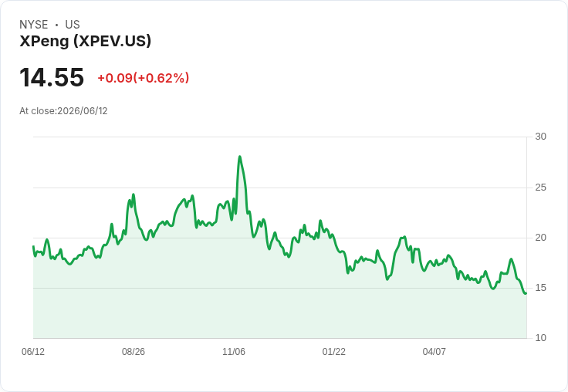Viewport: 568px width, 392px height.
Task: Click the 25 y-axis price label
Action: (x=541, y=188)
